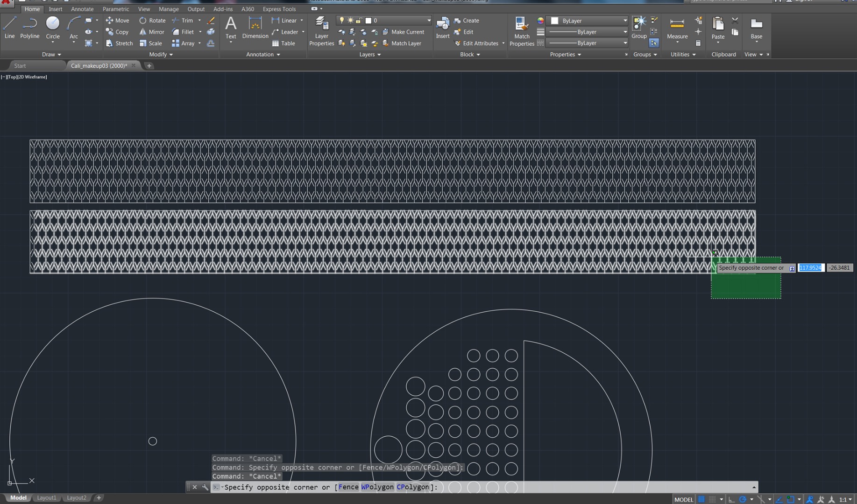Insert a Table
The image size is (857, 504).
point(283,43)
